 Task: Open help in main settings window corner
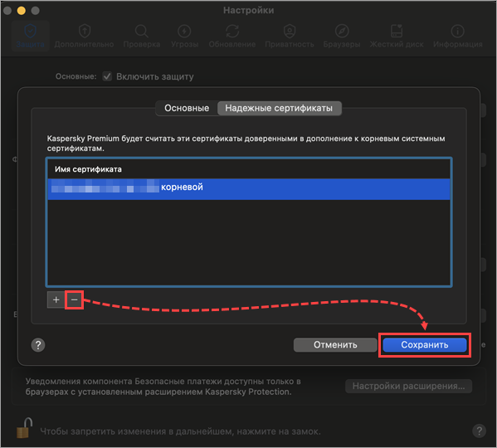pyautogui.click(x=479, y=431)
